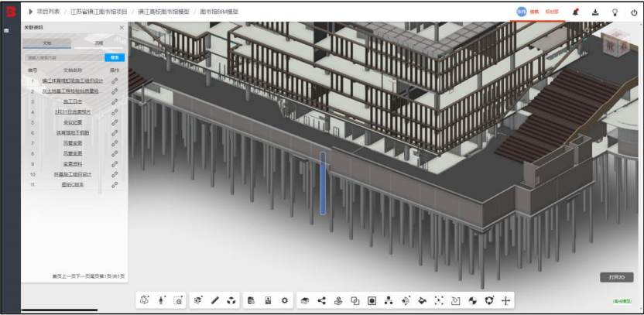Click the blue search button
This screenshot has width=644, height=315.
click(115, 57)
